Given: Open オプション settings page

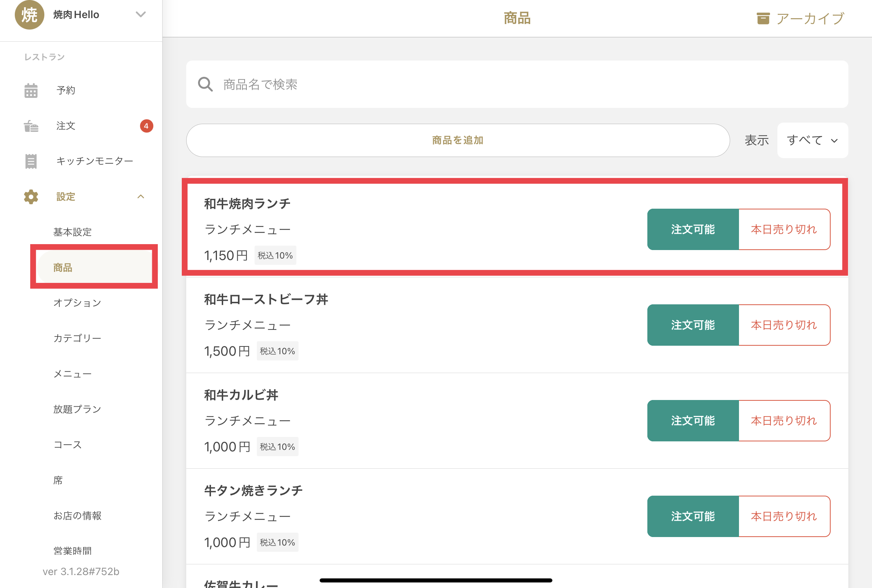Looking at the screenshot, I should click(x=77, y=302).
